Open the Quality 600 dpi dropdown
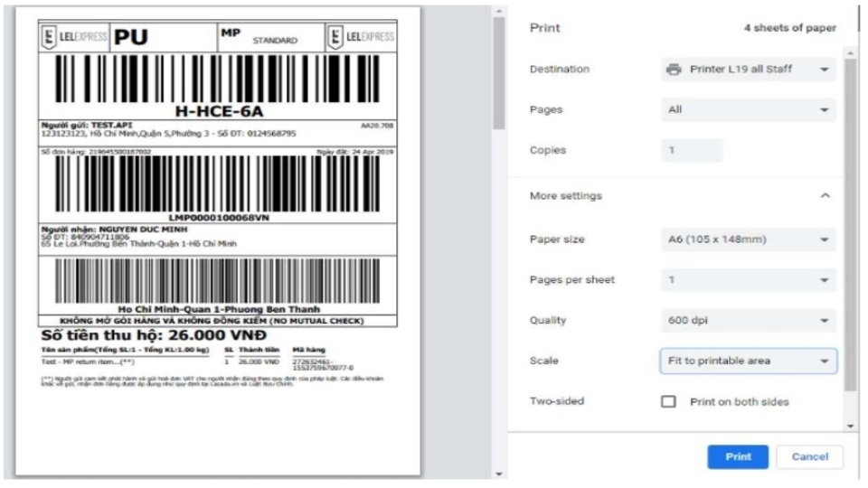 point(748,320)
